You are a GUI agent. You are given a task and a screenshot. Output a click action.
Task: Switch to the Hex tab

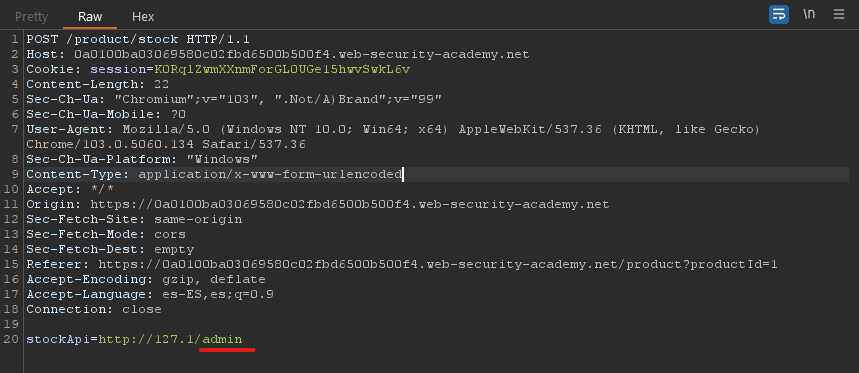click(x=143, y=16)
